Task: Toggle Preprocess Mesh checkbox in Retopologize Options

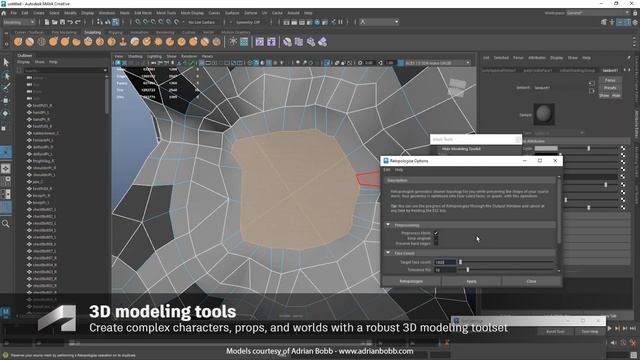Action: [x=436, y=233]
